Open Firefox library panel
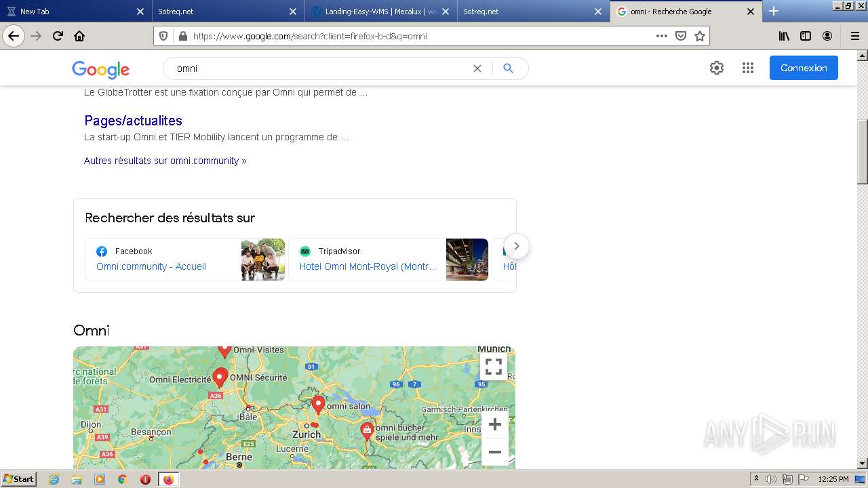Viewport: 868px width, 488px height. point(784,36)
